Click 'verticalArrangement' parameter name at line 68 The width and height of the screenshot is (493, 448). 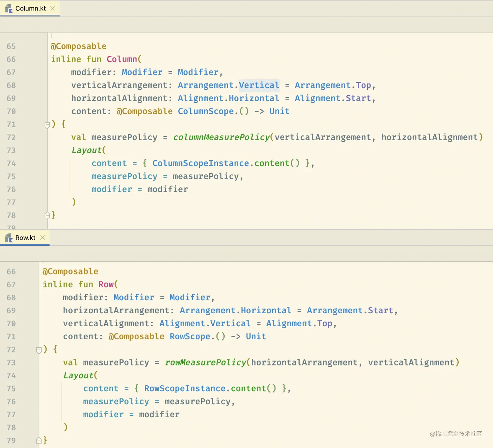(119, 85)
